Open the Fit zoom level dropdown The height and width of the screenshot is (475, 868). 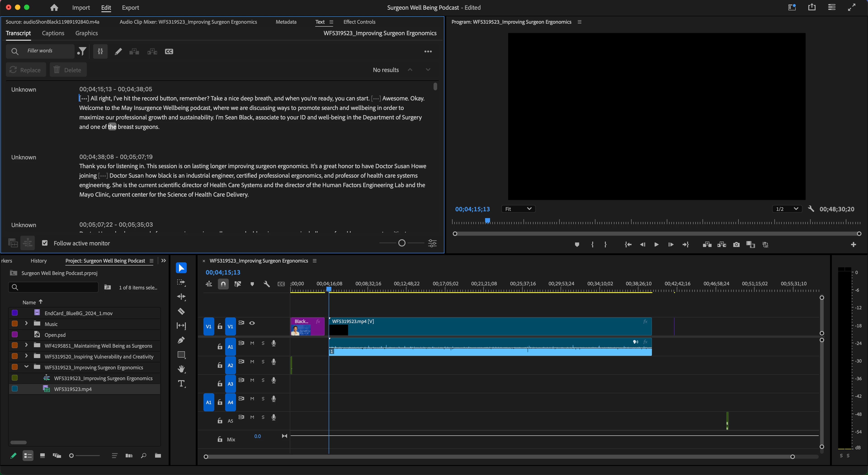point(518,209)
